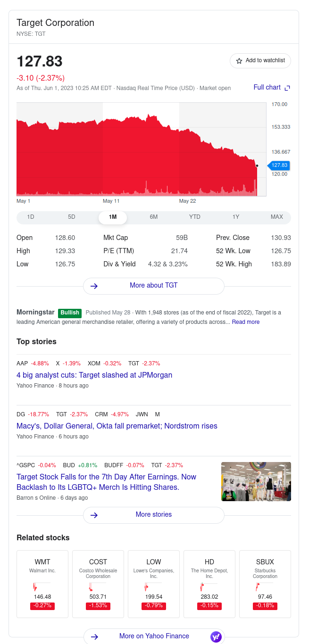Click the P/E (TTM) 21.74 value

pyautogui.click(x=179, y=251)
